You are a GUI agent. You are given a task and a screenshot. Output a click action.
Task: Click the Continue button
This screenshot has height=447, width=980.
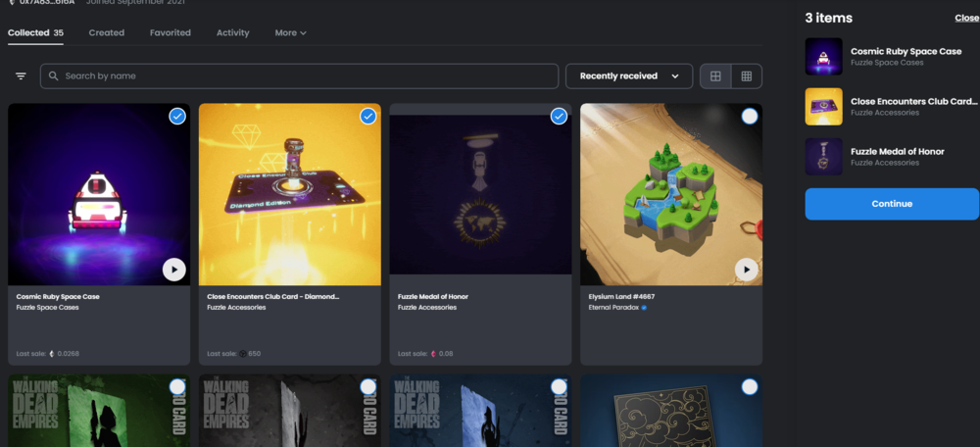tap(892, 204)
